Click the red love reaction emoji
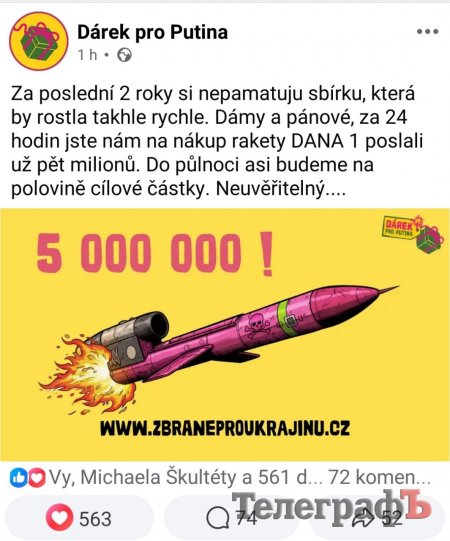The width and height of the screenshot is (450, 541). [x=37, y=478]
